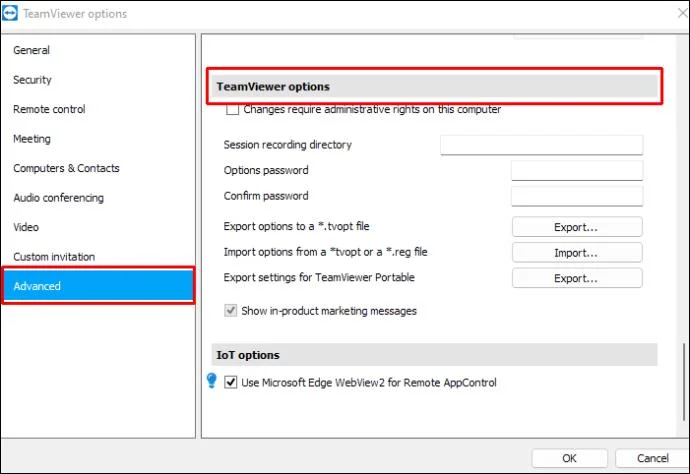Screen dimensions: 690x474
Task: Click the Import options button
Action: pyautogui.click(x=577, y=253)
